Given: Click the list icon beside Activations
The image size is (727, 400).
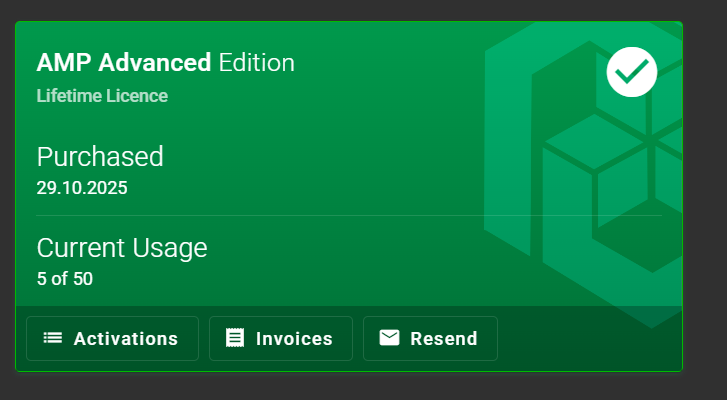Looking at the screenshot, I should tap(53, 338).
